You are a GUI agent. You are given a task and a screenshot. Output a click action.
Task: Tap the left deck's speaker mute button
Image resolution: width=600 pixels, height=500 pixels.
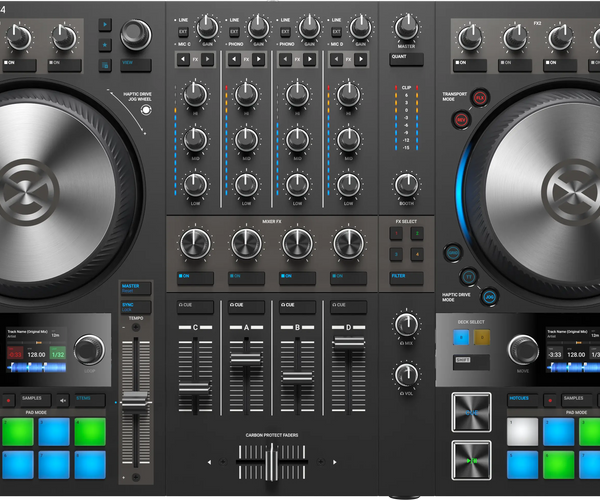[63, 401]
